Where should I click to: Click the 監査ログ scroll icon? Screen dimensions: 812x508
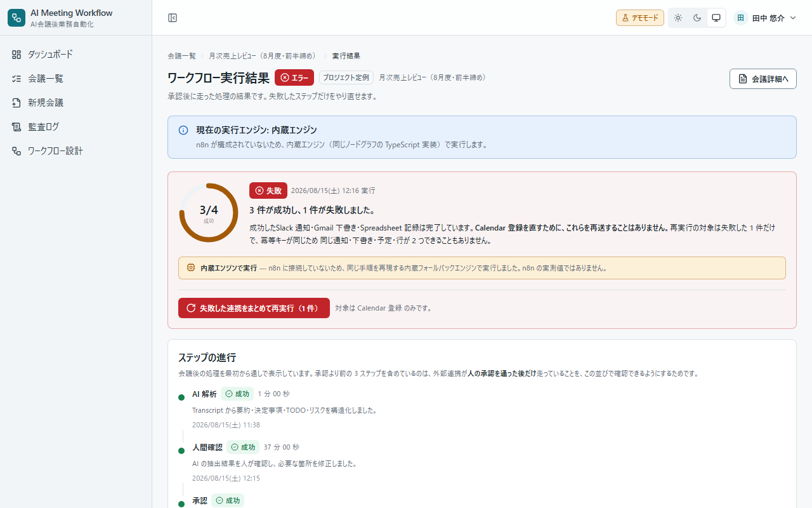(x=16, y=127)
